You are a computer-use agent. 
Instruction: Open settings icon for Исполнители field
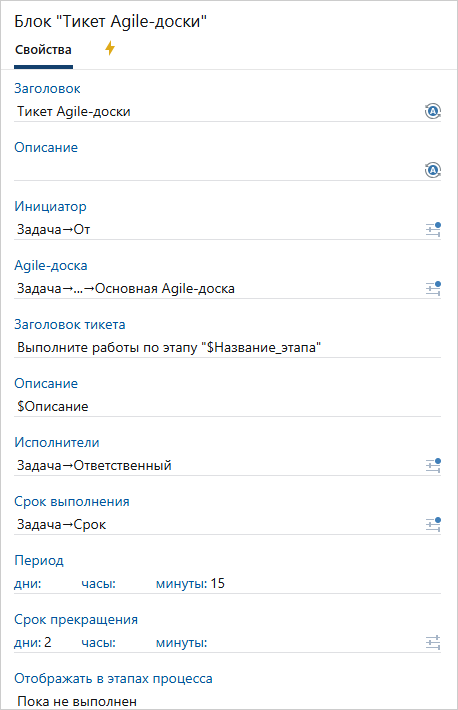click(x=433, y=465)
